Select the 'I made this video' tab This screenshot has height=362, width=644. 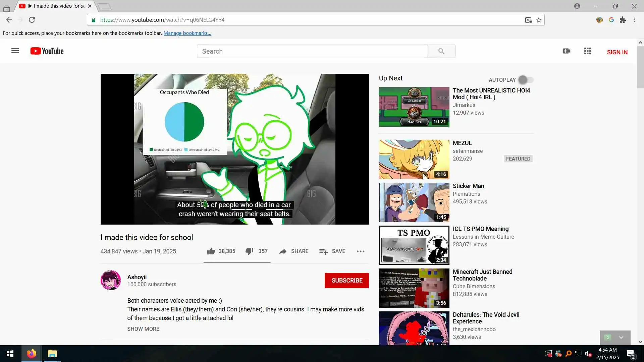[57, 6]
